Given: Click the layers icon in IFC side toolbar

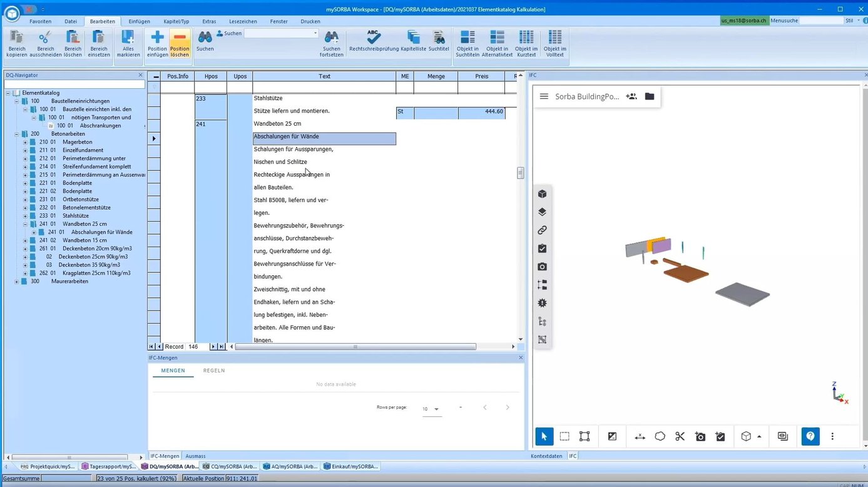Looking at the screenshot, I should (542, 212).
